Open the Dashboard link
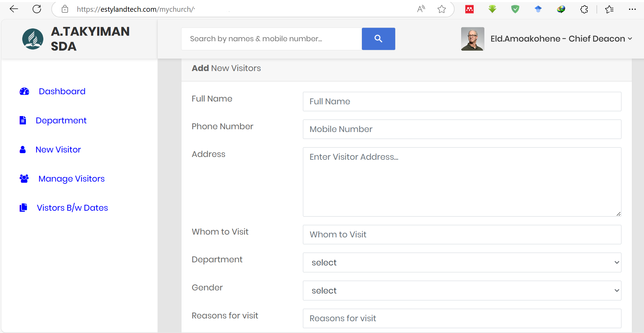The width and height of the screenshot is (644, 333). click(62, 91)
